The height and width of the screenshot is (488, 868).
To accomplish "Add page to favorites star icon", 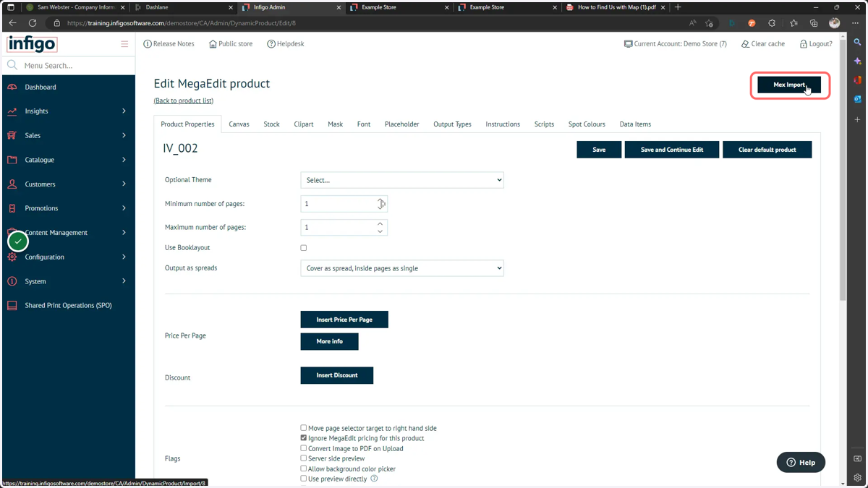I will [710, 23].
